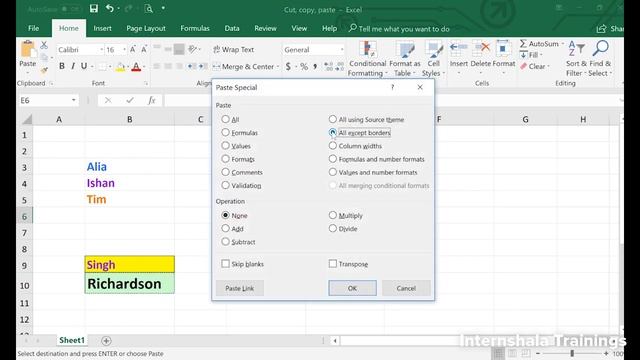Open the font size 16 dropdown
The image size is (640, 360).
click(x=124, y=49)
